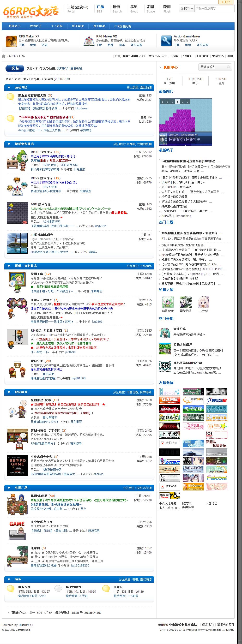Screen dimensions: 242x644
Task: Click the ActionGameMaker wrench icon
Action: pyautogui.click(x=166, y=41)
